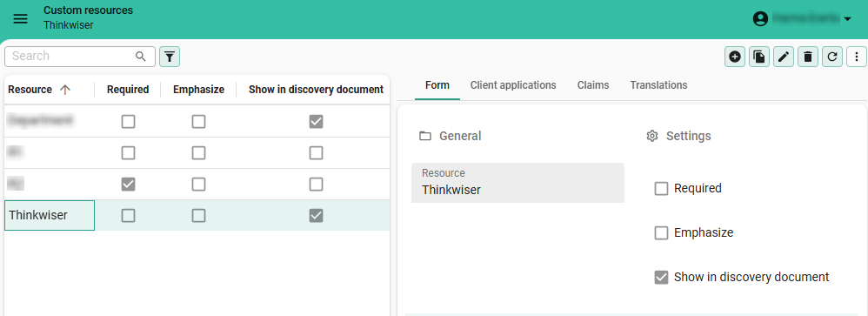Click the Settings group heading
The image size is (868, 316).
coord(688,136)
